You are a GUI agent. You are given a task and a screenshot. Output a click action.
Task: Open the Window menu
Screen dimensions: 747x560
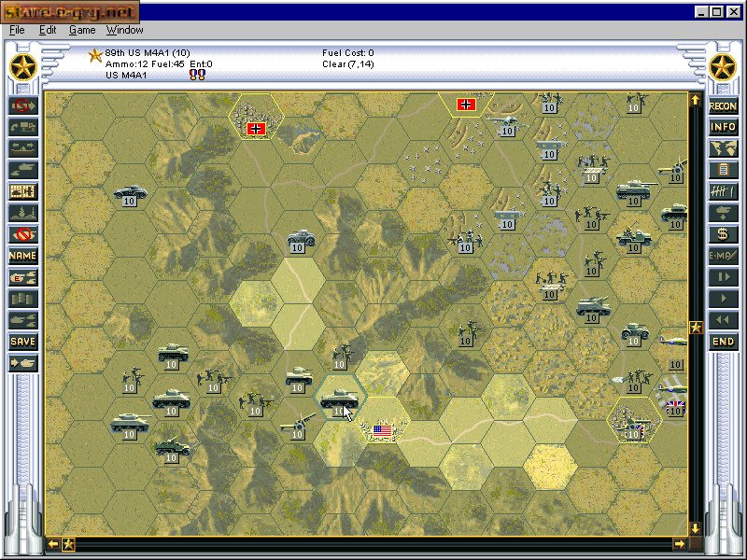pos(124,30)
